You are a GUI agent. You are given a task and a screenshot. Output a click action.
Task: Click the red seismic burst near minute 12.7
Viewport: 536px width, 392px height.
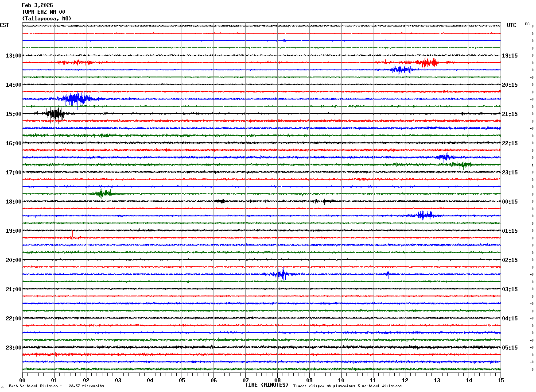pos(428,62)
